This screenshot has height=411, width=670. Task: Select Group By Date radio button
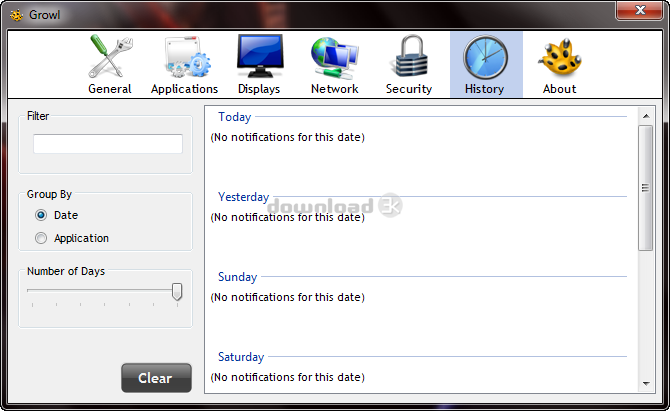41,215
